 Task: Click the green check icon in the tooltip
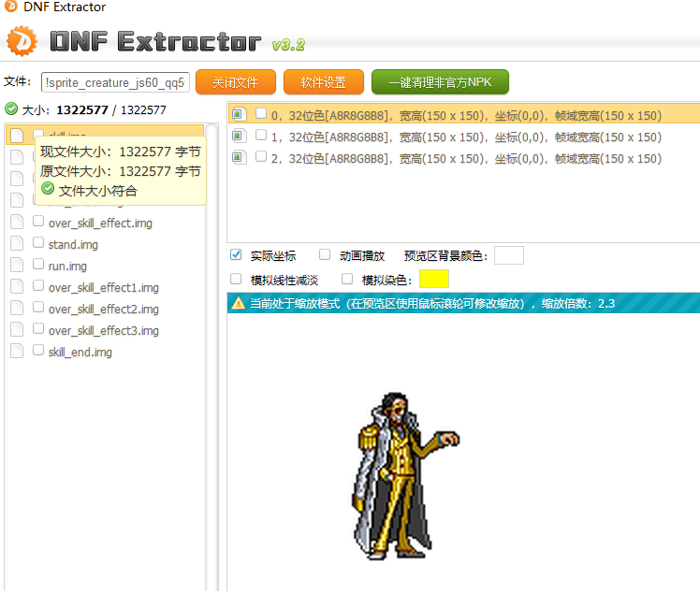coord(48,189)
